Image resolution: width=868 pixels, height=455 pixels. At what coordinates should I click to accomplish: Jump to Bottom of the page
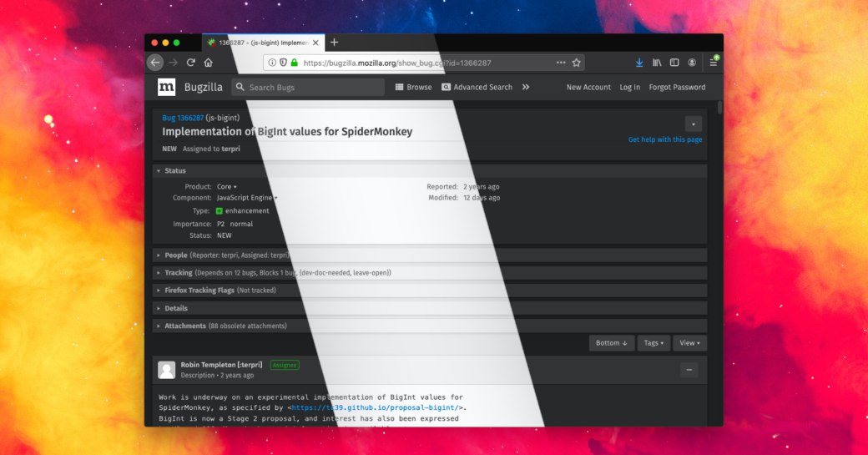(612, 343)
